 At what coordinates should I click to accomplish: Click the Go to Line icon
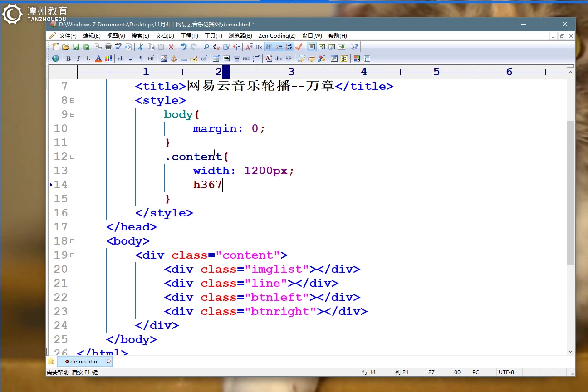pos(236,47)
